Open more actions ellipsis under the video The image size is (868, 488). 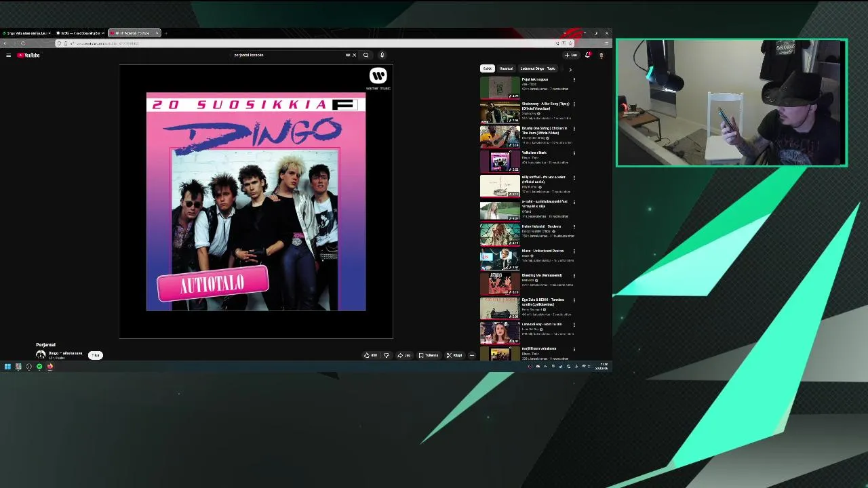click(x=472, y=355)
